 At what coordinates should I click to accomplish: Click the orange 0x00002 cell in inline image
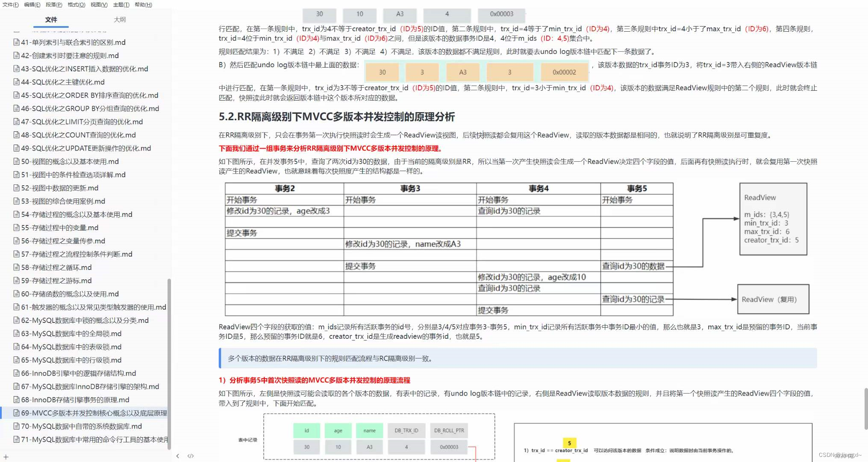point(564,72)
